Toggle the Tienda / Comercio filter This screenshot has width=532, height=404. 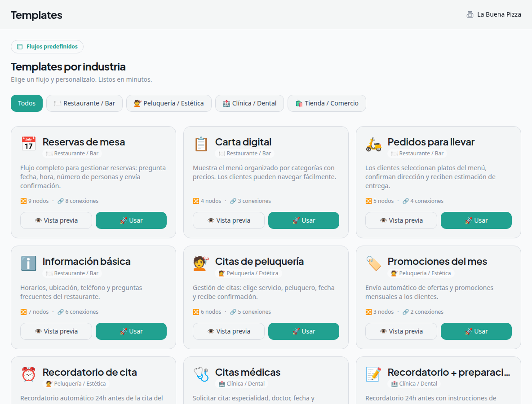point(327,103)
